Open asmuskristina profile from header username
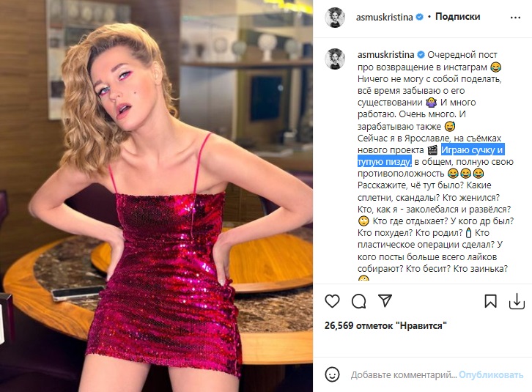 pos(385,16)
